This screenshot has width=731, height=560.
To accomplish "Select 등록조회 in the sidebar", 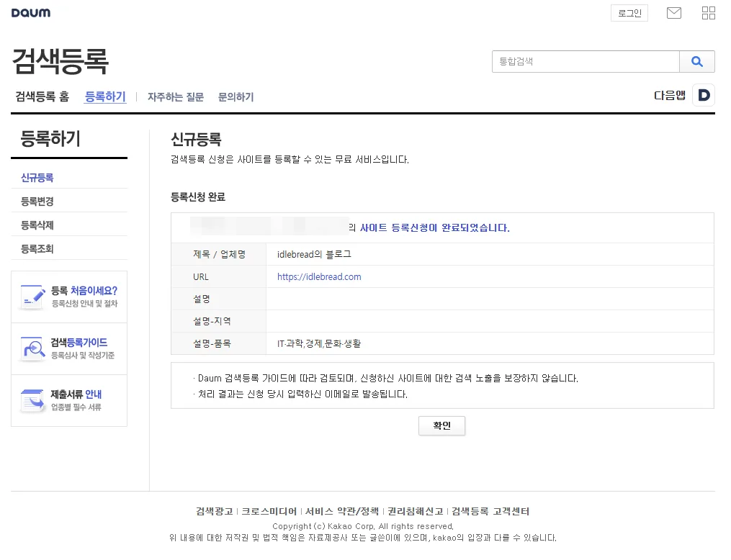I will click(37, 249).
